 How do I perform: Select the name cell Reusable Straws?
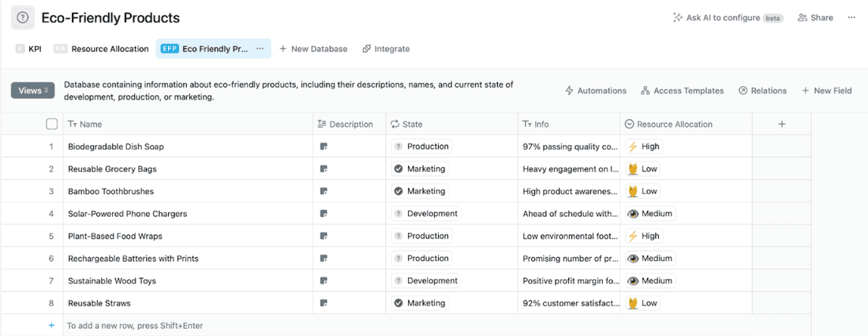[189, 303]
